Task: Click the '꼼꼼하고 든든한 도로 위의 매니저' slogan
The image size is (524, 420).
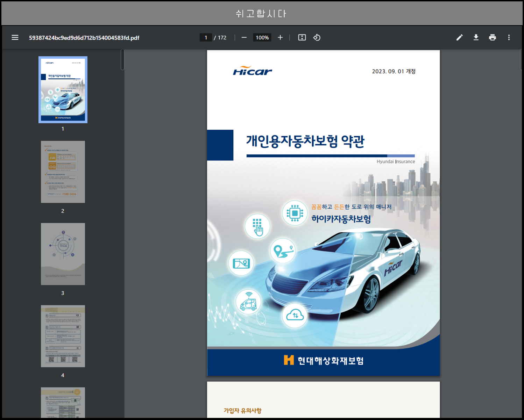Action: pyautogui.click(x=351, y=207)
